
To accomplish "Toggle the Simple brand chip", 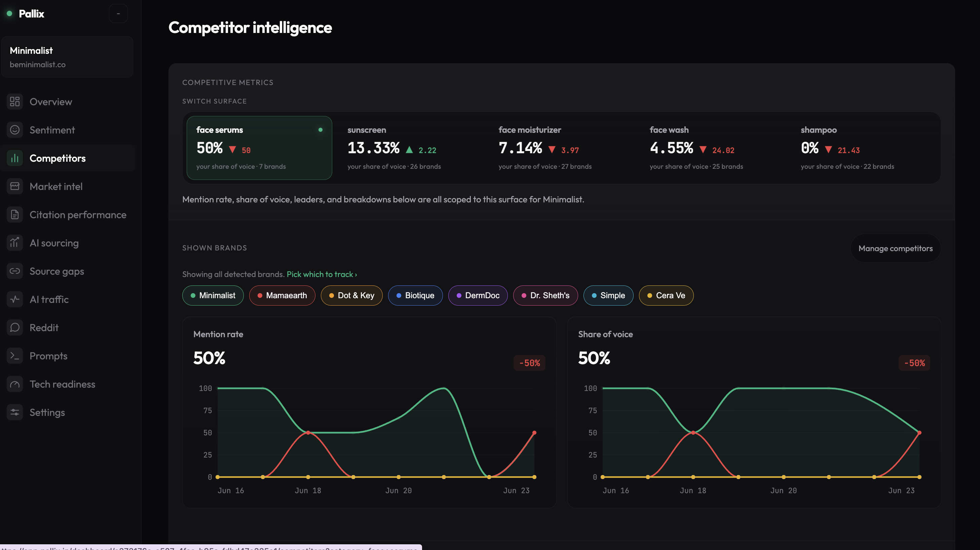I will click(x=608, y=295).
